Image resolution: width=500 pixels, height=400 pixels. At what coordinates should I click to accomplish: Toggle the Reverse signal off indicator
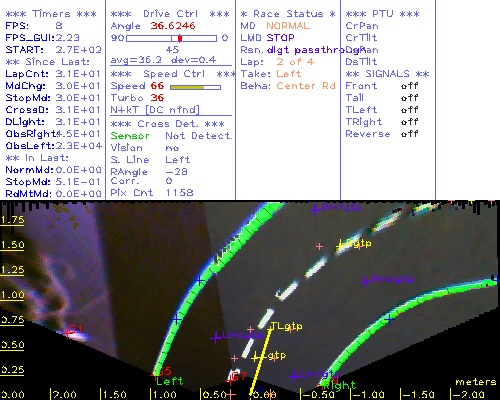pos(409,134)
